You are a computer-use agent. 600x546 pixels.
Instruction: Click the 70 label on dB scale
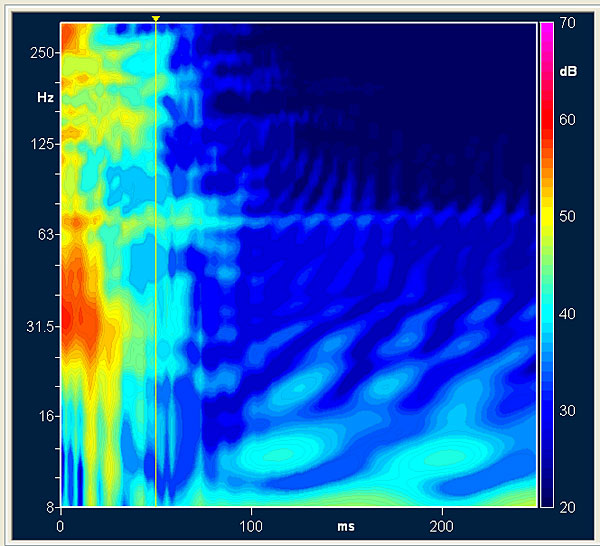(566, 24)
